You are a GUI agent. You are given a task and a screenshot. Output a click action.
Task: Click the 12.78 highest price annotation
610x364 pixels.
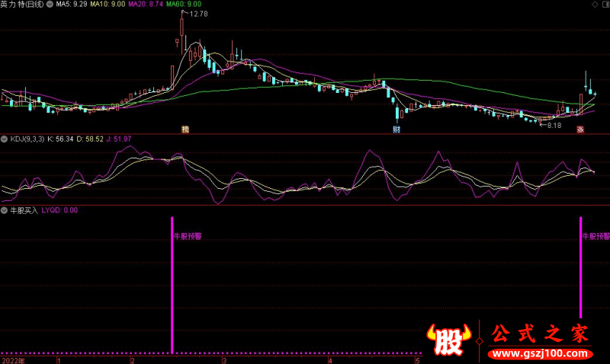[x=197, y=14]
